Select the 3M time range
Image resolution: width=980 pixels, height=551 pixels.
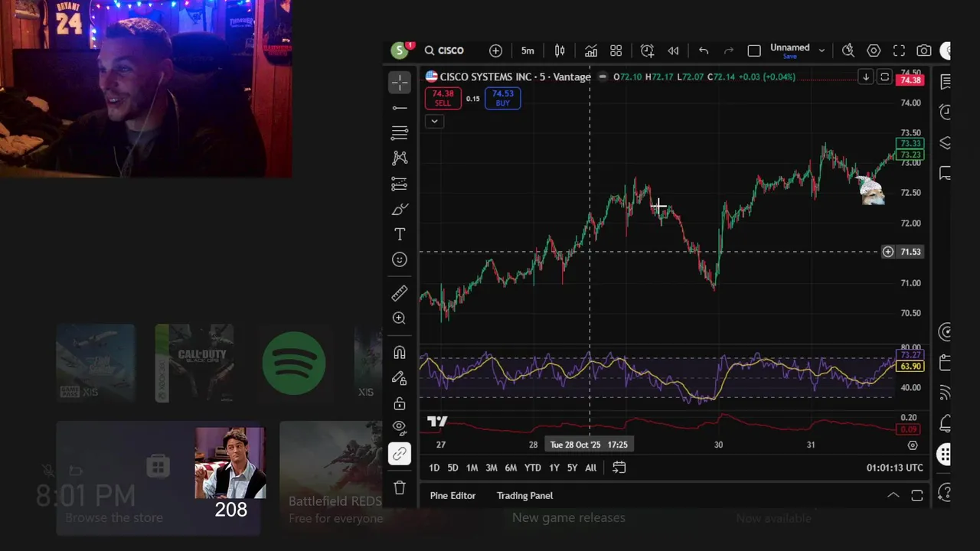click(x=491, y=468)
